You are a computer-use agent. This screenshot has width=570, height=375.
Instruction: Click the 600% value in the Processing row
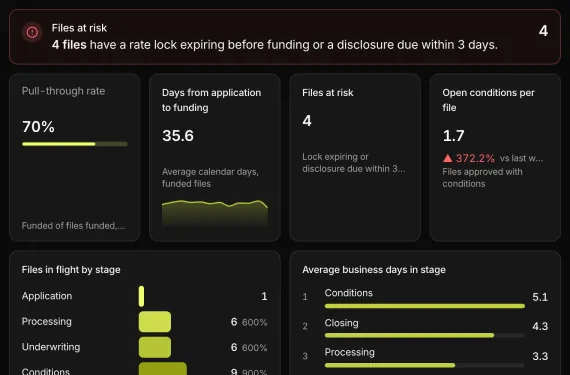pyautogui.click(x=254, y=322)
